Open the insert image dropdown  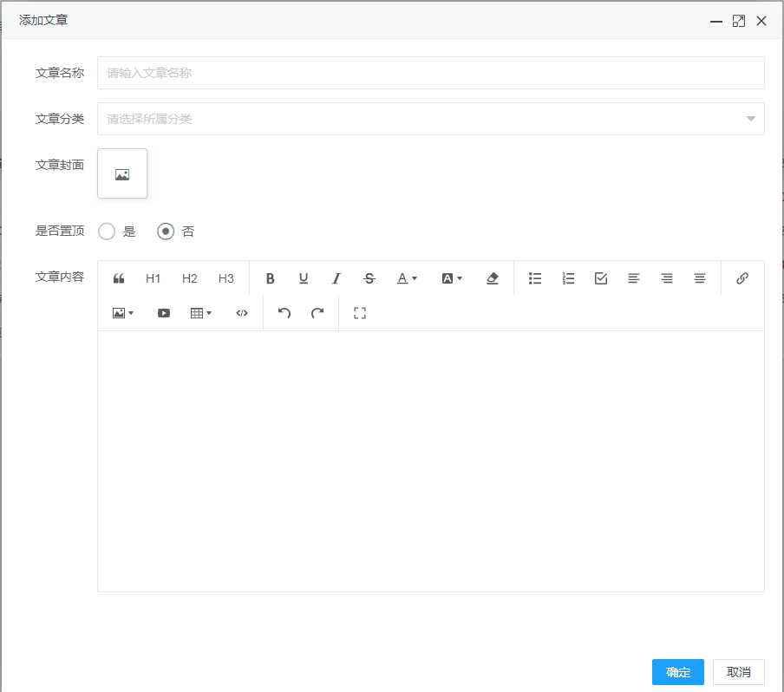pyautogui.click(x=123, y=314)
